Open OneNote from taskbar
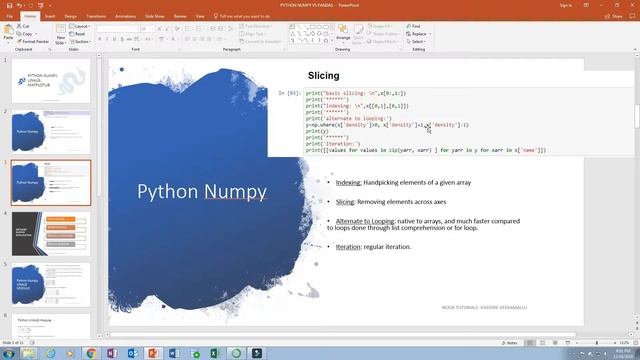 [112, 353]
